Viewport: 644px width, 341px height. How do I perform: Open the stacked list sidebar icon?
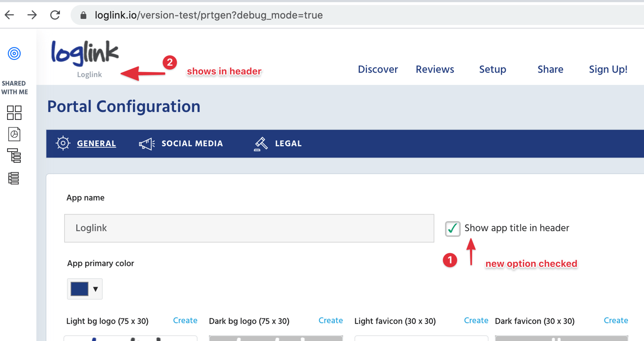[14, 178]
